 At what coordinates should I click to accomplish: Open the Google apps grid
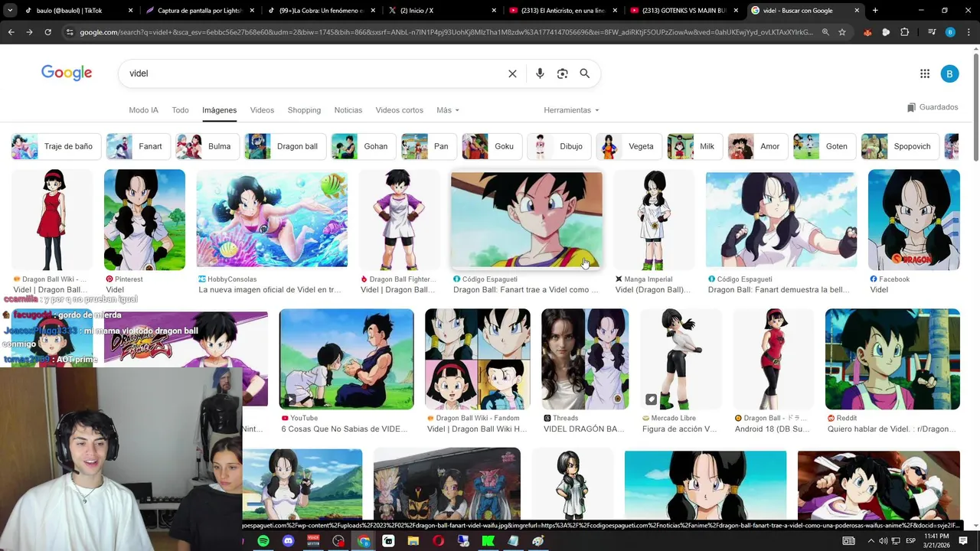tap(925, 73)
